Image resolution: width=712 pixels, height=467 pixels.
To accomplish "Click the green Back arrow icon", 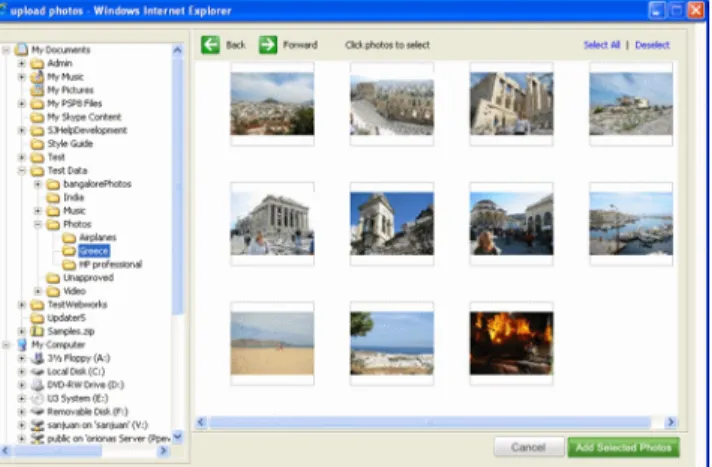I will tap(210, 45).
